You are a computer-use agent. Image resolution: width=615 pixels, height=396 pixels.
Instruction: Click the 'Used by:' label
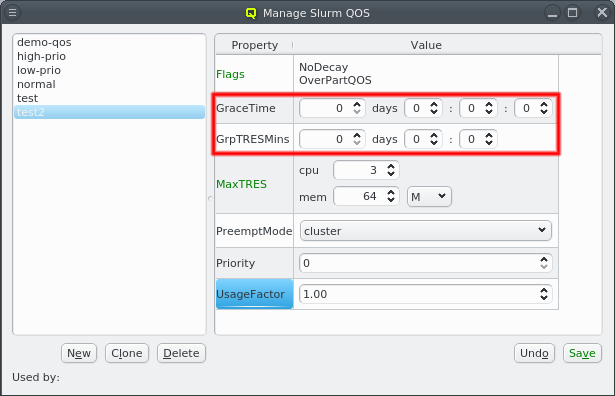36,377
